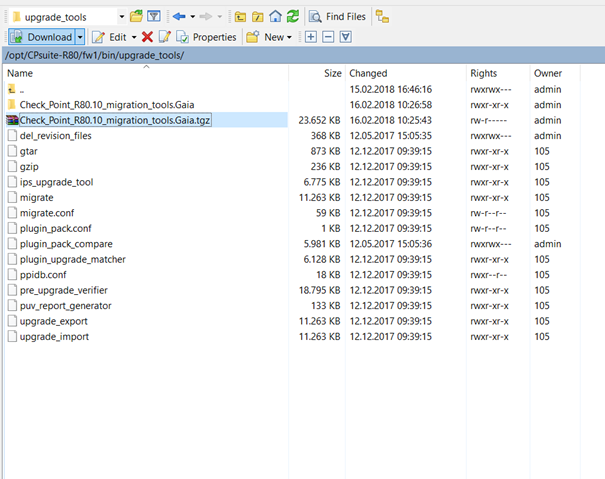This screenshot has width=605, height=479.
Task: Click the open directory folder icon
Action: (136, 17)
